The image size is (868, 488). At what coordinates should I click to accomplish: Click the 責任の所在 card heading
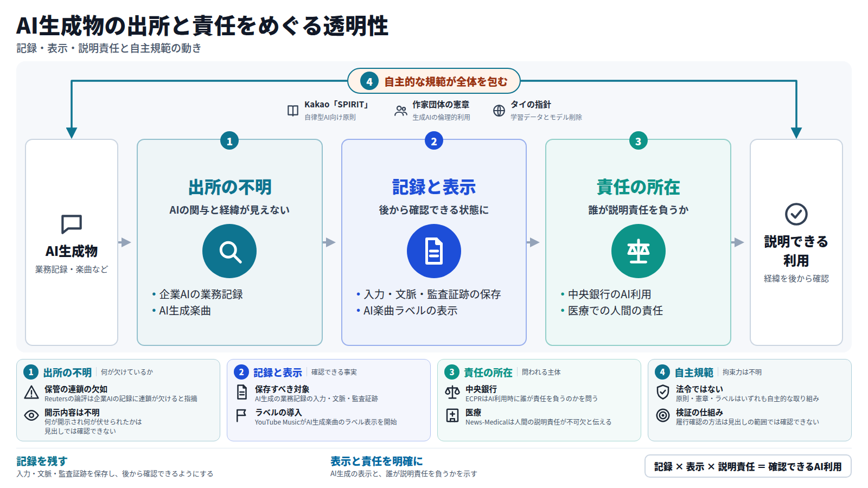(639, 187)
